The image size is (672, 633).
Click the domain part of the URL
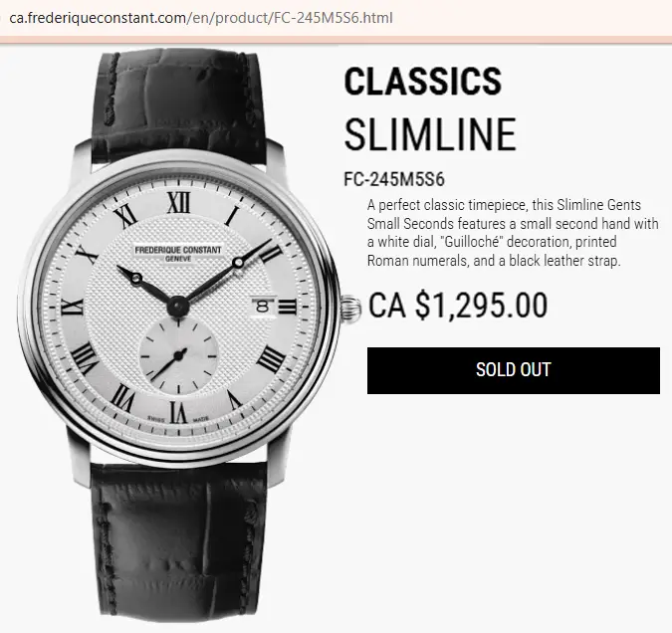(98, 18)
